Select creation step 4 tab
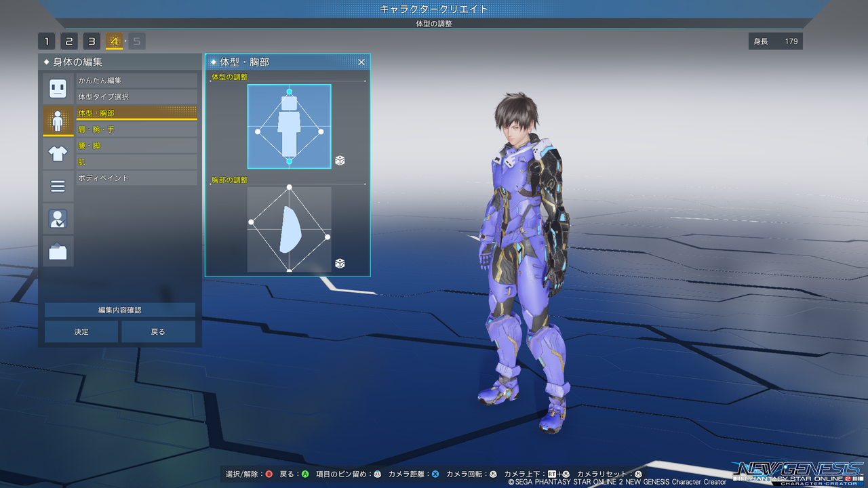 [114, 41]
